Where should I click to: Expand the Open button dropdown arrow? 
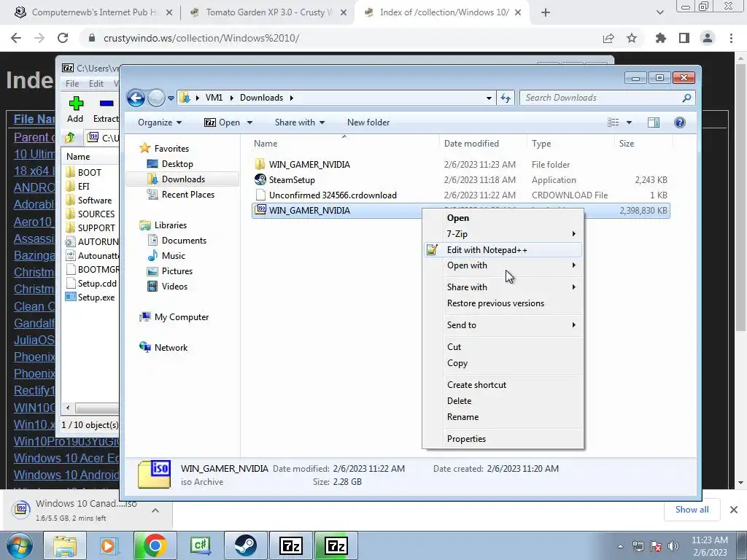[x=249, y=122]
